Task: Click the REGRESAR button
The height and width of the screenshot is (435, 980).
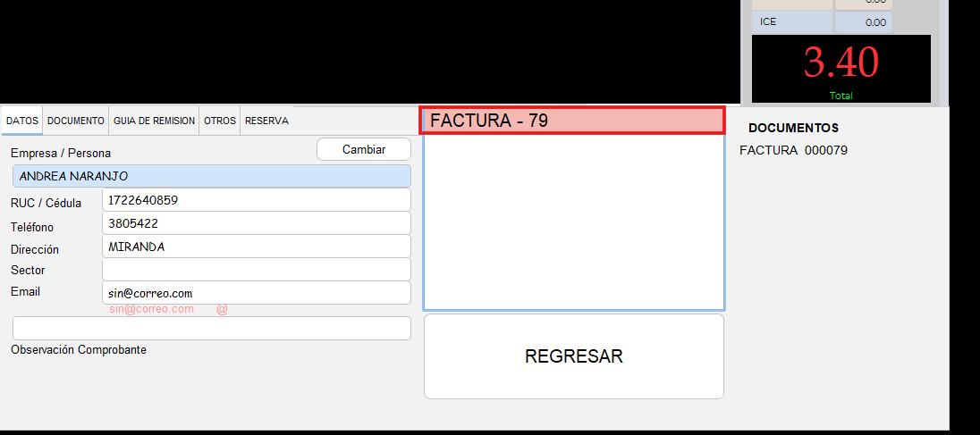Action: tap(573, 356)
